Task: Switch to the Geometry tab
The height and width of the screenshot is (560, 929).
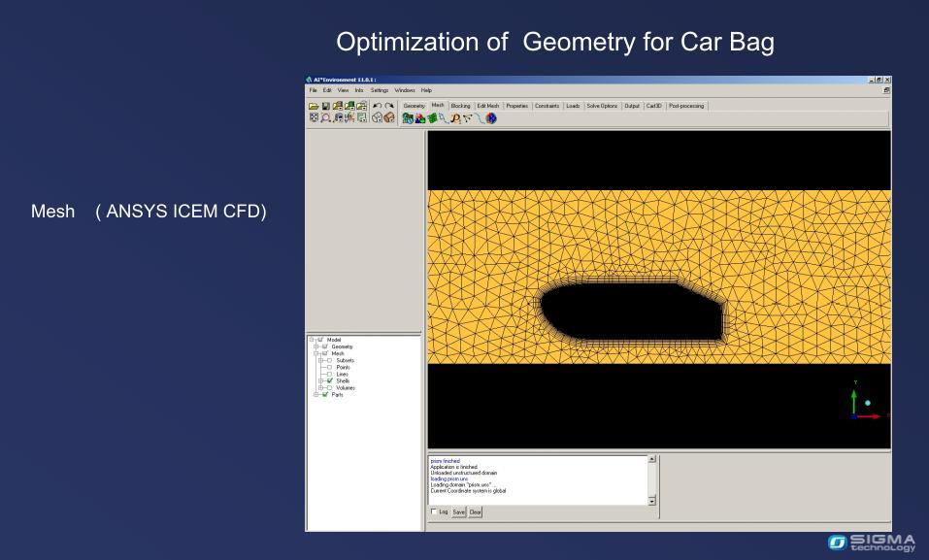Action: coord(415,106)
